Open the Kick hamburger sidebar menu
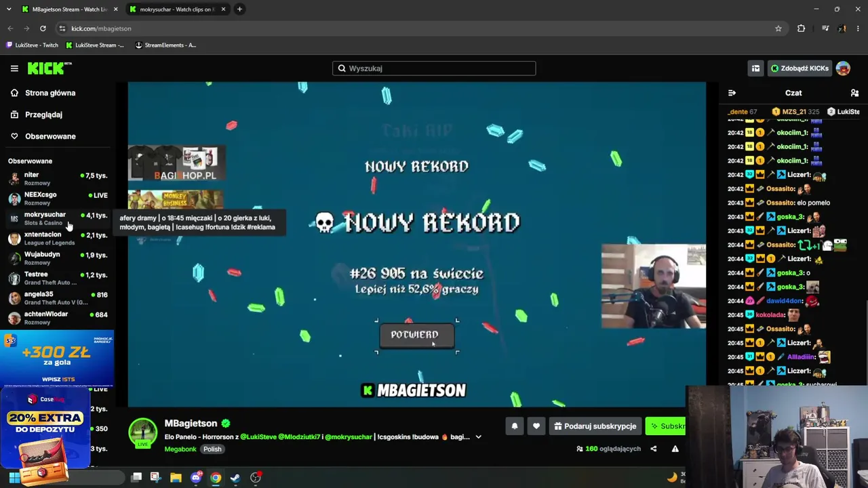The image size is (868, 488). click(x=14, y=68)
